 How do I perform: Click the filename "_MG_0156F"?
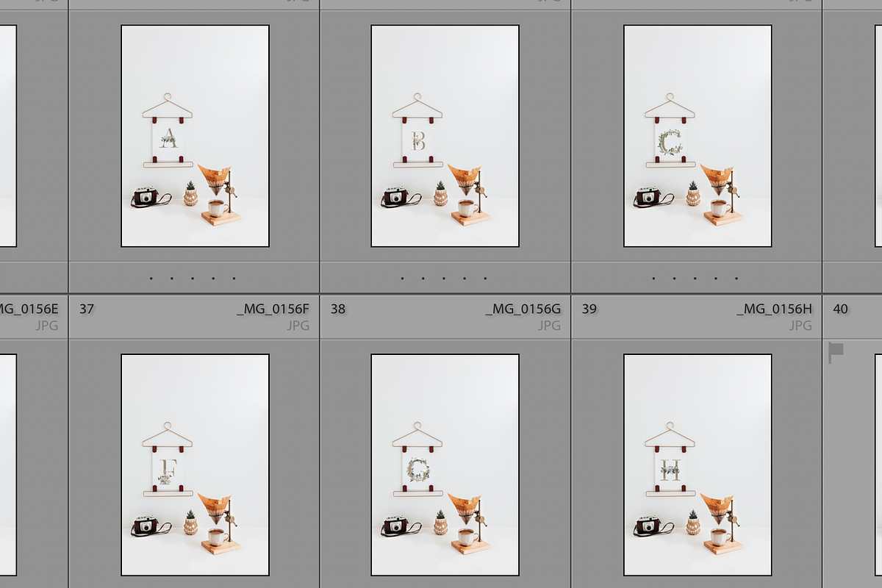click(273, 309)
